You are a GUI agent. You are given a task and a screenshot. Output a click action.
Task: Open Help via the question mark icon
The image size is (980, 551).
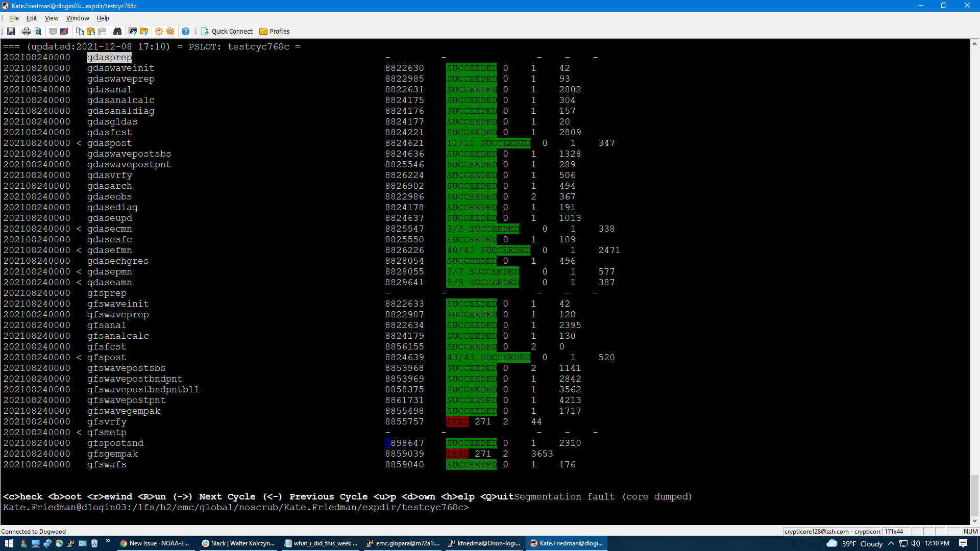185,31
